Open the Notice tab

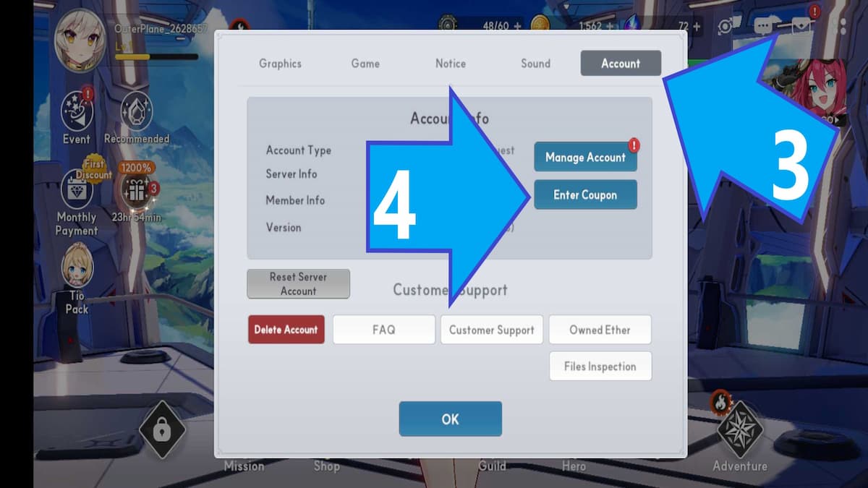click(451, 64)
